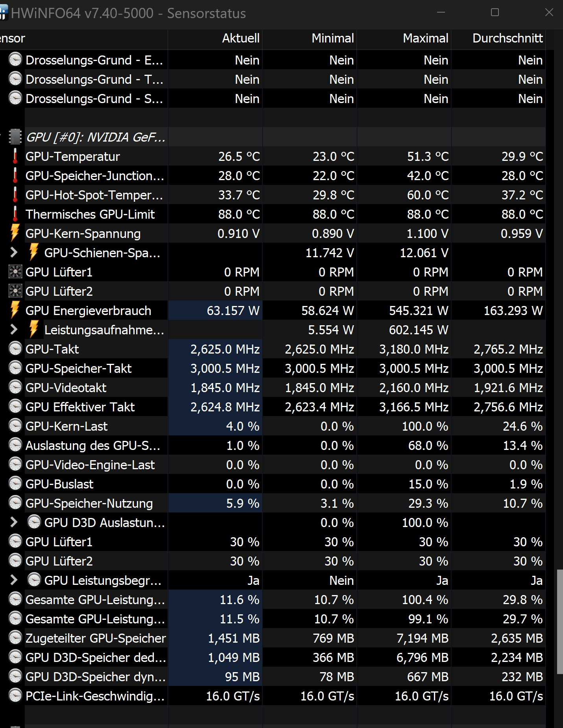The width and height of the screenshot is (563, 728).
Task: Click gauge icon of GPU D3D Auslastung row
Action: (x=34, y=522)
